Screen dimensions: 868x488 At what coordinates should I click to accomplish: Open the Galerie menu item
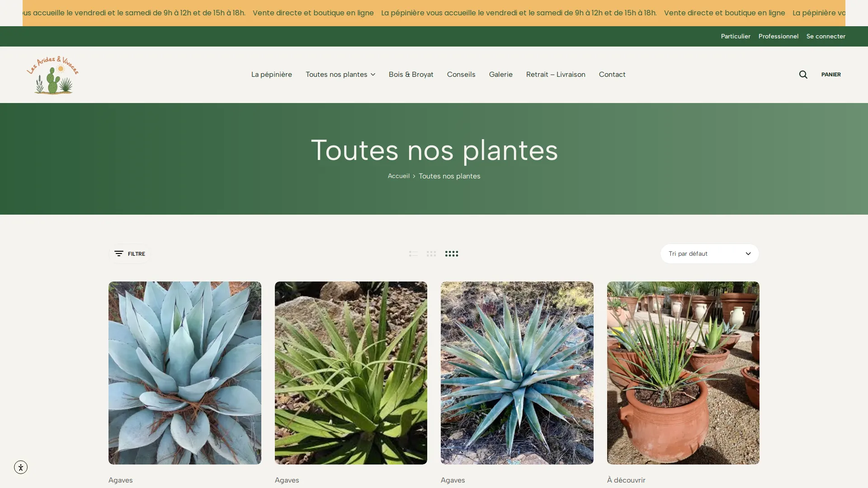500,75
